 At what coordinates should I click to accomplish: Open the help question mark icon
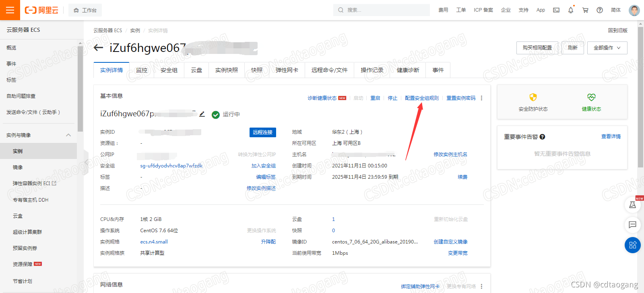[600, 10]
